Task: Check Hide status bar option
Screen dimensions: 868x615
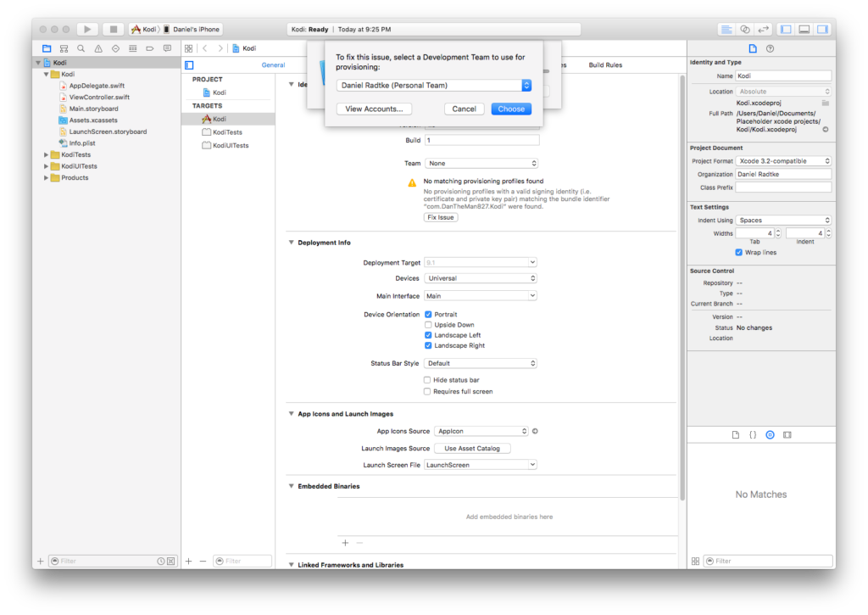Action: pyautogui.click(x=428, y=380)
